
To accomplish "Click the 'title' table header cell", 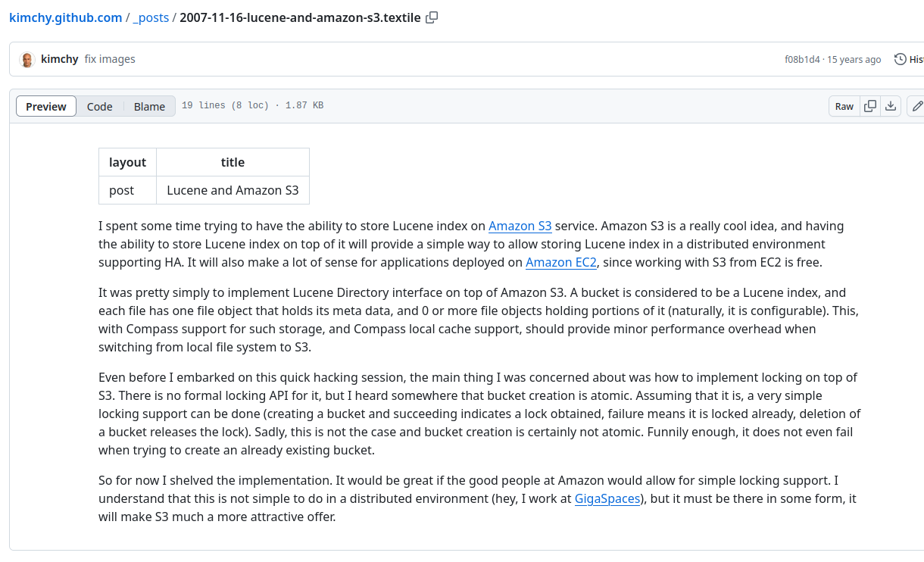I will [x=233, y=162].
